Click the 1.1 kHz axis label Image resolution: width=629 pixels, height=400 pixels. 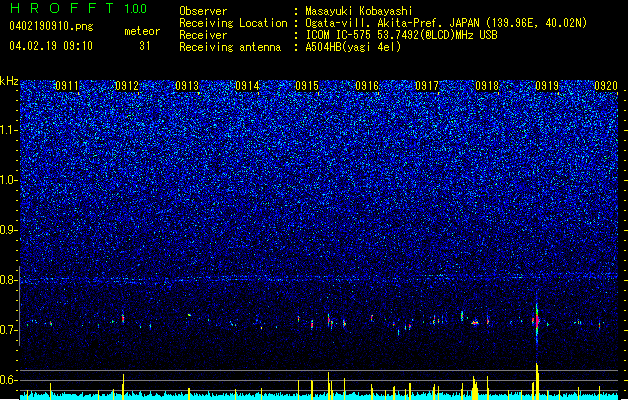click(x=9, y=130)
